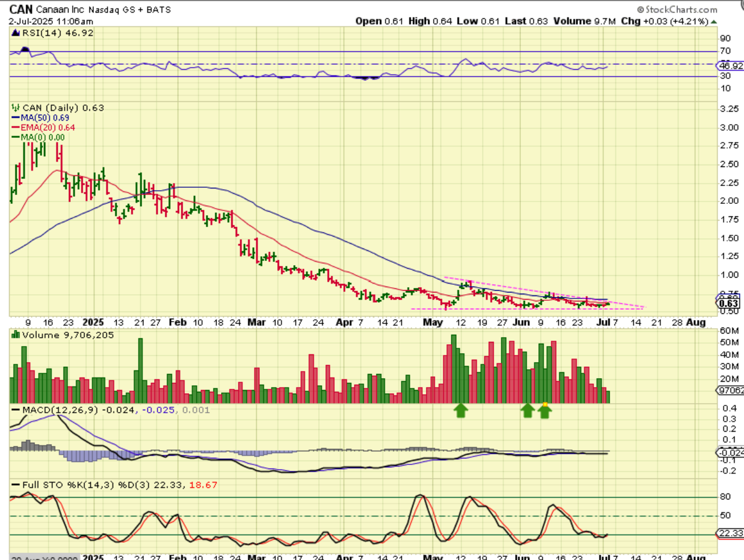Viewport: 744px width, 560px height.
Task: Click the CAN (Daily) candlestick legend icon
Action: click(x=16, y=108)
